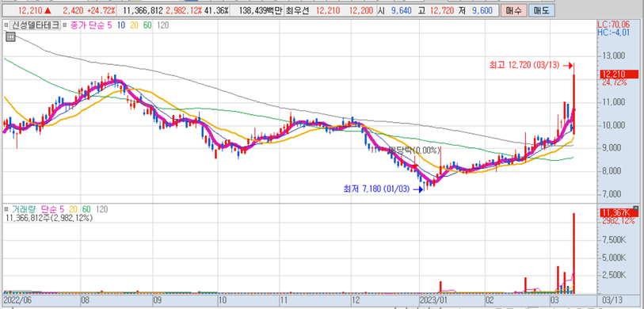The width and height of the screenshot is (644, 309).
Task: Click low price 9,600
Action: click(482, 10)
